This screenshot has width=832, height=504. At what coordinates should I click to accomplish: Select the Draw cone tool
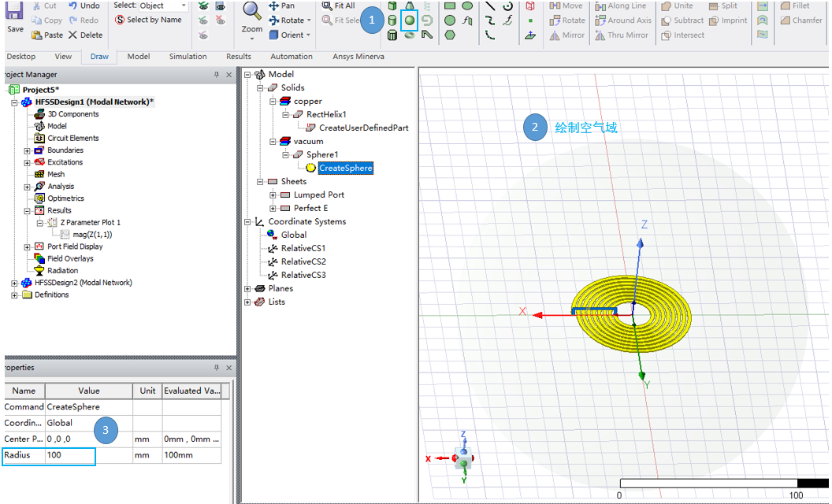coord(409,6)
